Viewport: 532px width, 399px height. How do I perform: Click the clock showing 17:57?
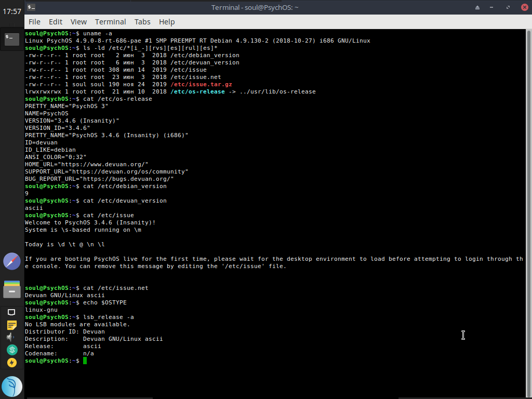(12, 11)
